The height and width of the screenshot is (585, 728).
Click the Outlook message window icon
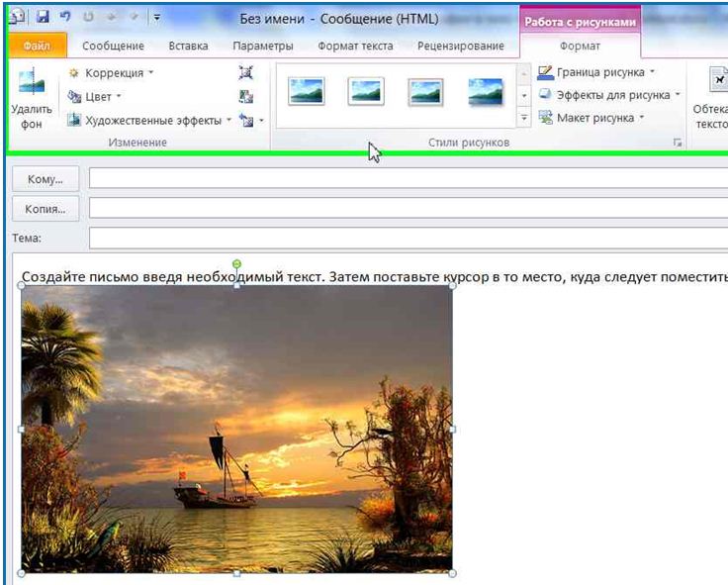point(18,17)
